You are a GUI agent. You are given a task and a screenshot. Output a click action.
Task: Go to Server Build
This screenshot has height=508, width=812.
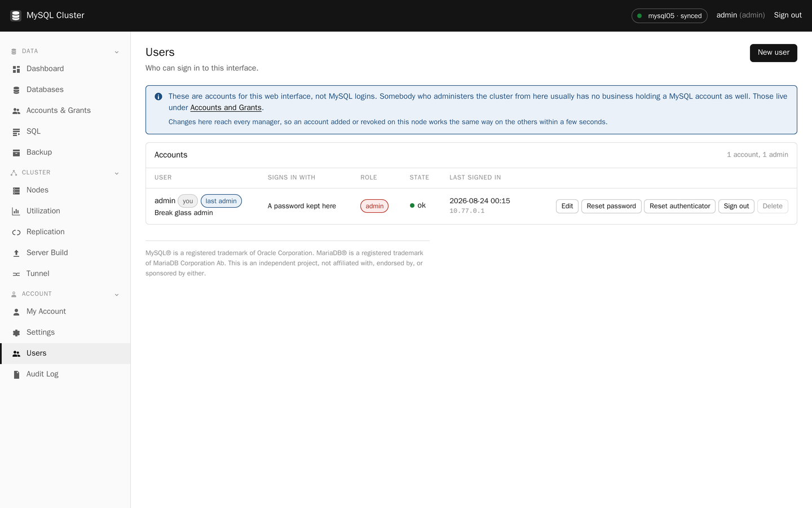tap(65, 253)
